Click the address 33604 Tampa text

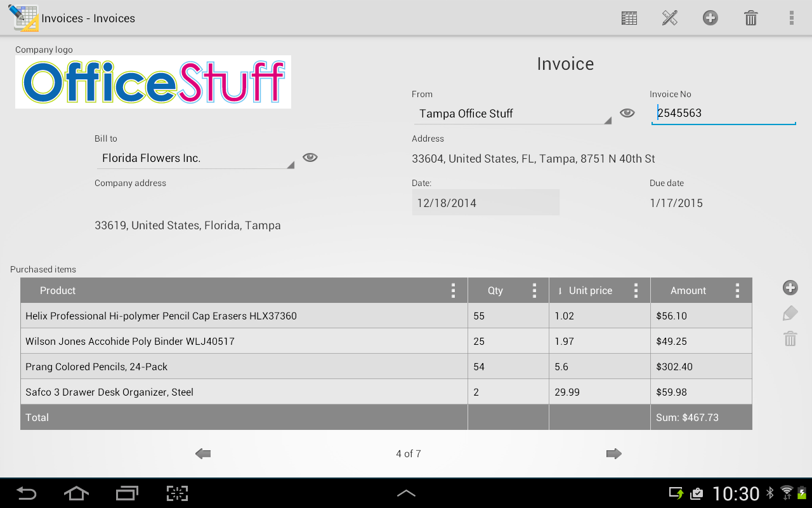tap(534, 159)
